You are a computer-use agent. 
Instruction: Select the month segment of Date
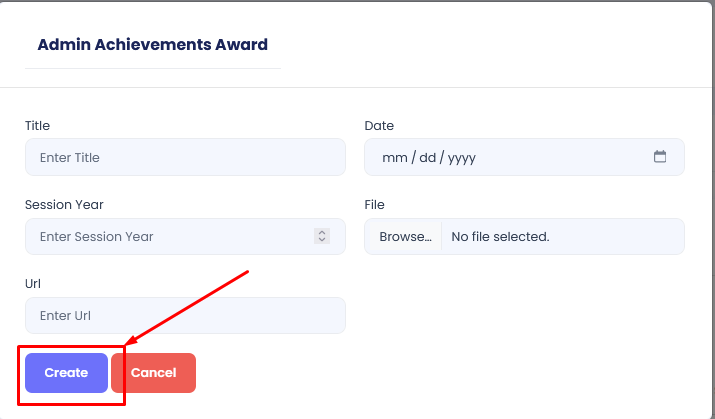point(396,158)
